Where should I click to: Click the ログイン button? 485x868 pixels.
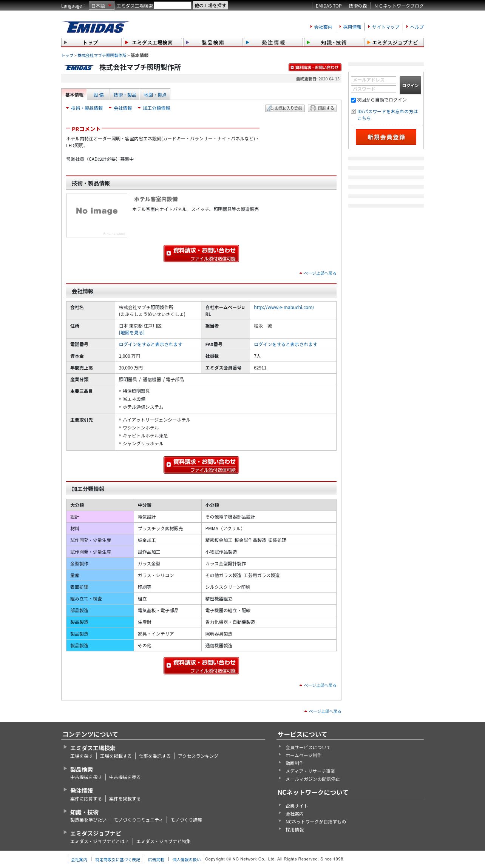410,85
